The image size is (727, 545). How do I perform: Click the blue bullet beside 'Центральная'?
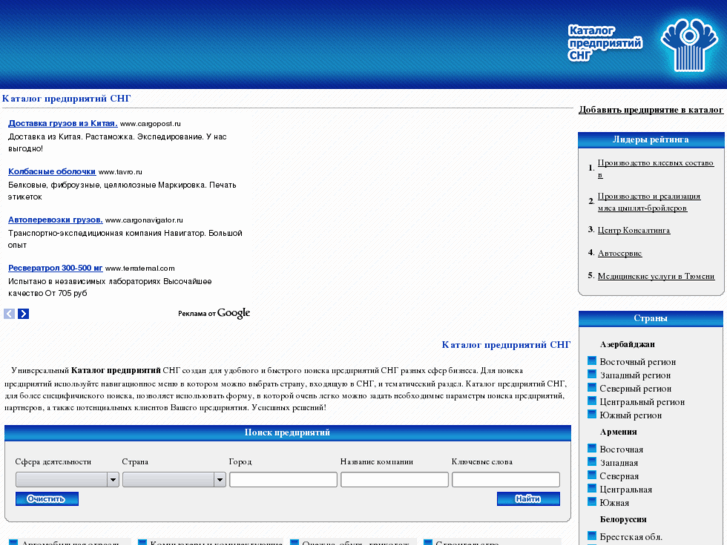(592, 489)
